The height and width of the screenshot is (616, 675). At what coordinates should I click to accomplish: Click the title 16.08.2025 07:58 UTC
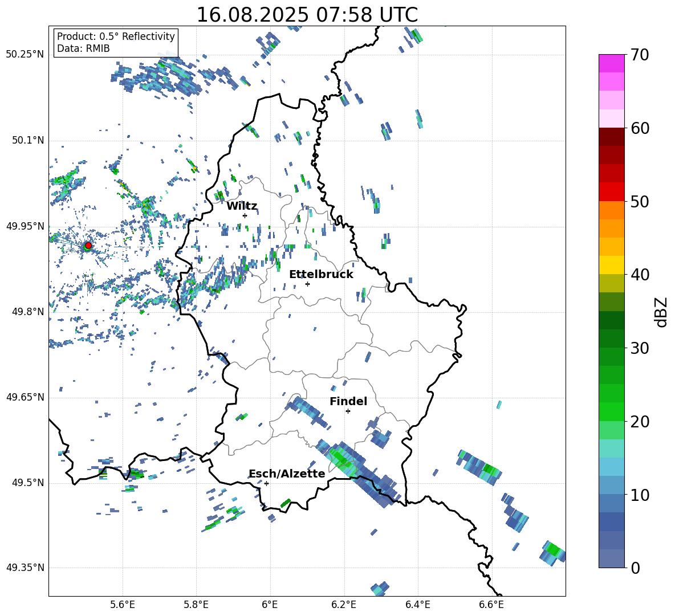tap(307, 15)
